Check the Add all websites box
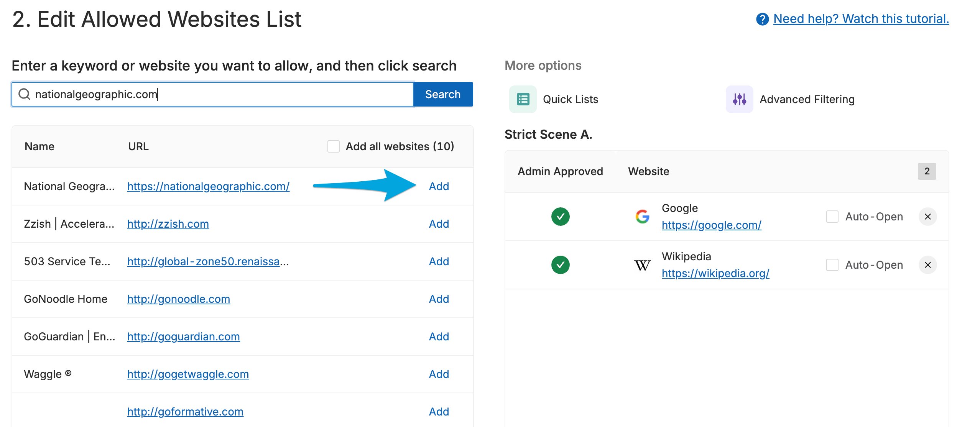Image resolution: width=980 pixels, height=427 pixels. 333,146
